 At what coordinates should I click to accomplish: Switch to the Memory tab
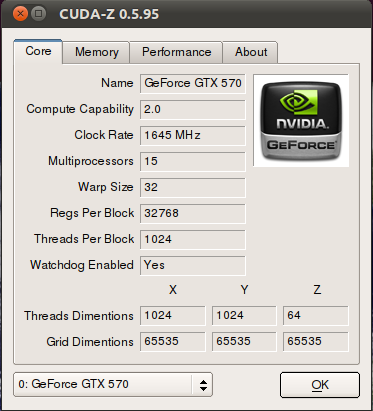coord(96,52)
